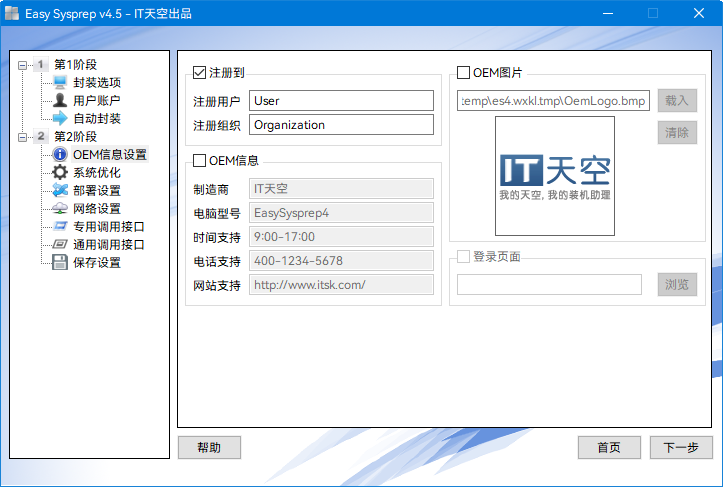Close the Easy Sysprep window
This screenshot has width=723, height=487.
(699, 13)
